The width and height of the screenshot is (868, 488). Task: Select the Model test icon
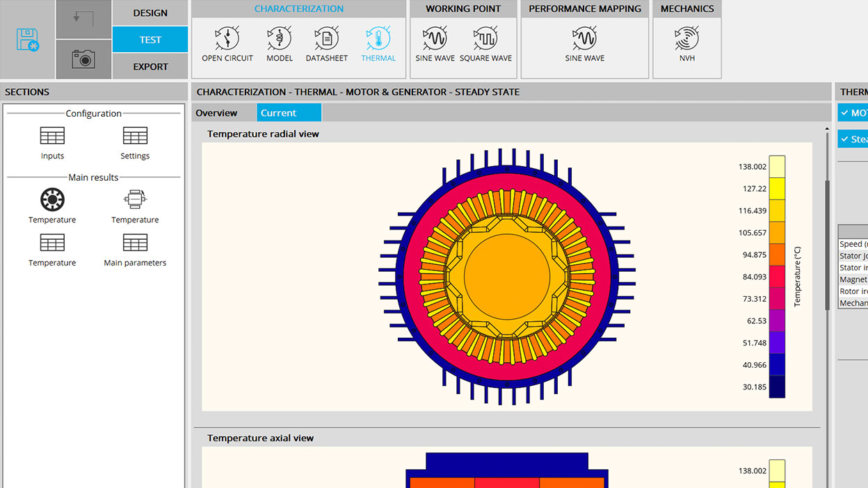(x=280, y=44)
